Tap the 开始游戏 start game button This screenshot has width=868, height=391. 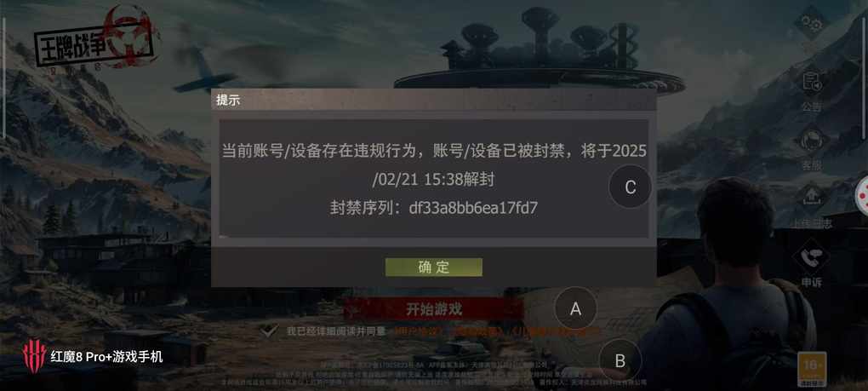(433, 309)
